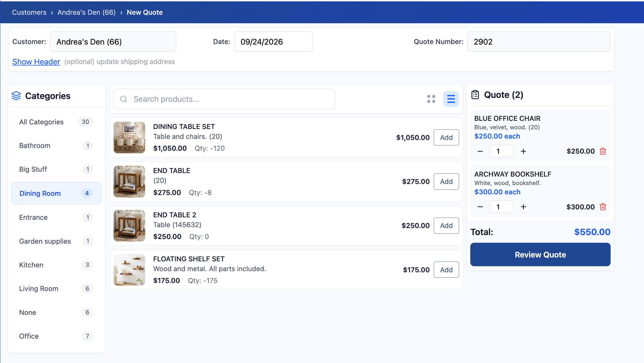Select All Categories filter
The image size is (644, 363).
tap(56, 122)
